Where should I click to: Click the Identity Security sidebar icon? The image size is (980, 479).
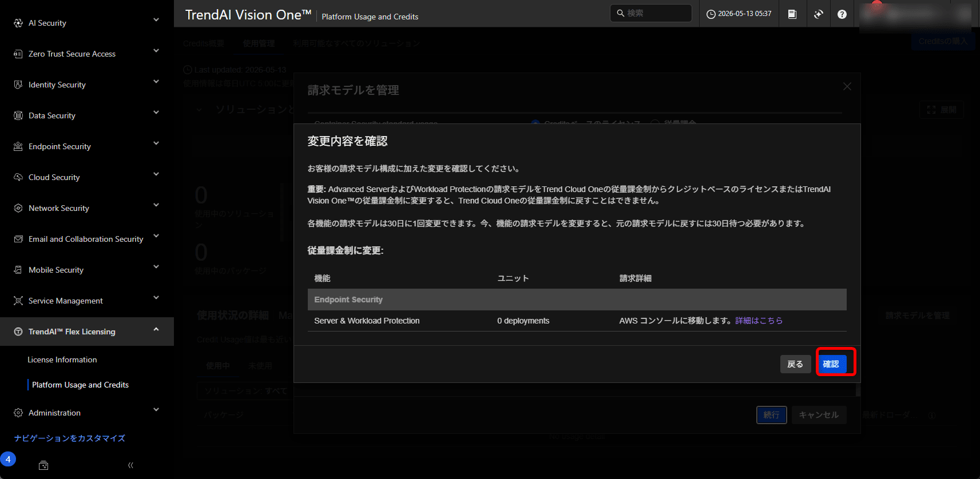tap(18, 85)
